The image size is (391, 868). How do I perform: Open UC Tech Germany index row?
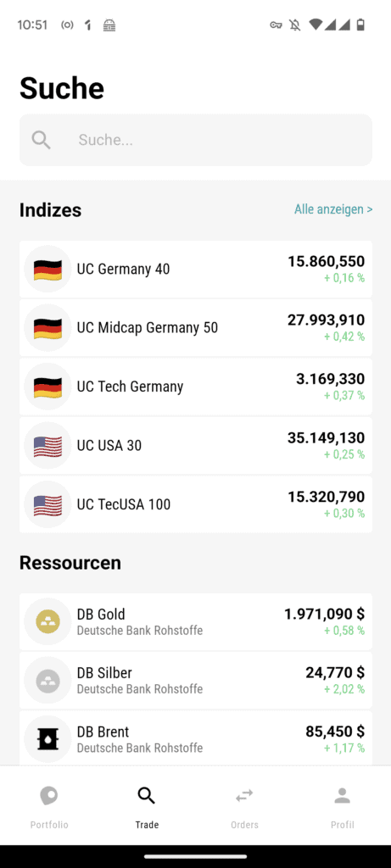195,387
